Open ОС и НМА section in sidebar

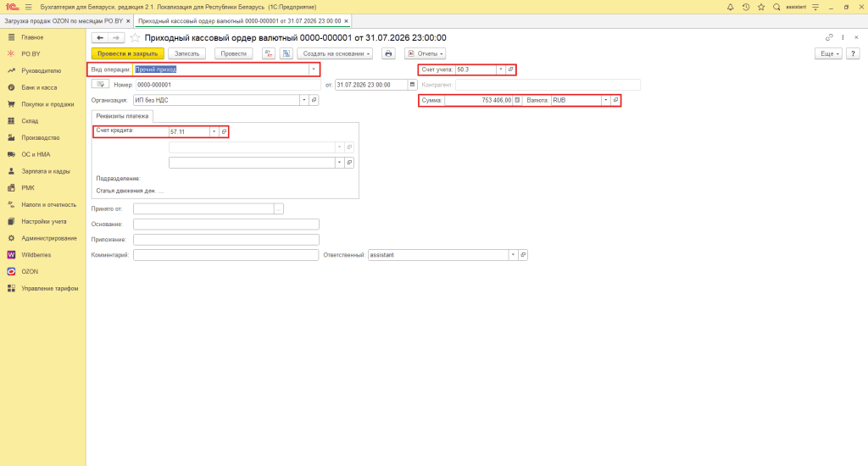click(x=36, y=154)
